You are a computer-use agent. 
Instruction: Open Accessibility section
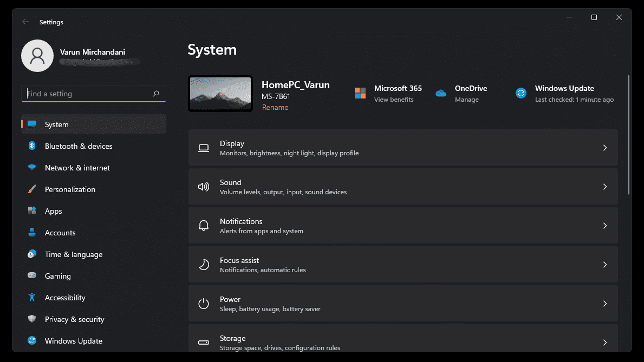point(94,298)
